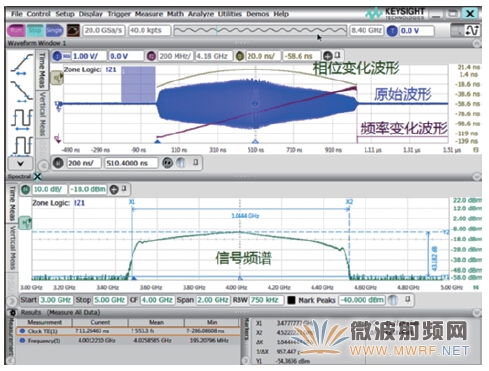Viewport: 489px width, 371px height.
Task: Collapse the Results panel chevron
Action: pos(477,312)
